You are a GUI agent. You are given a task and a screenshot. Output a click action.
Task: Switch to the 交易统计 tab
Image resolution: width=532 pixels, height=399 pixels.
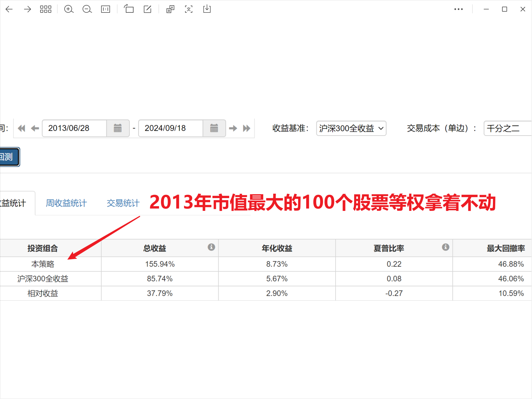[x=123, y=203]
